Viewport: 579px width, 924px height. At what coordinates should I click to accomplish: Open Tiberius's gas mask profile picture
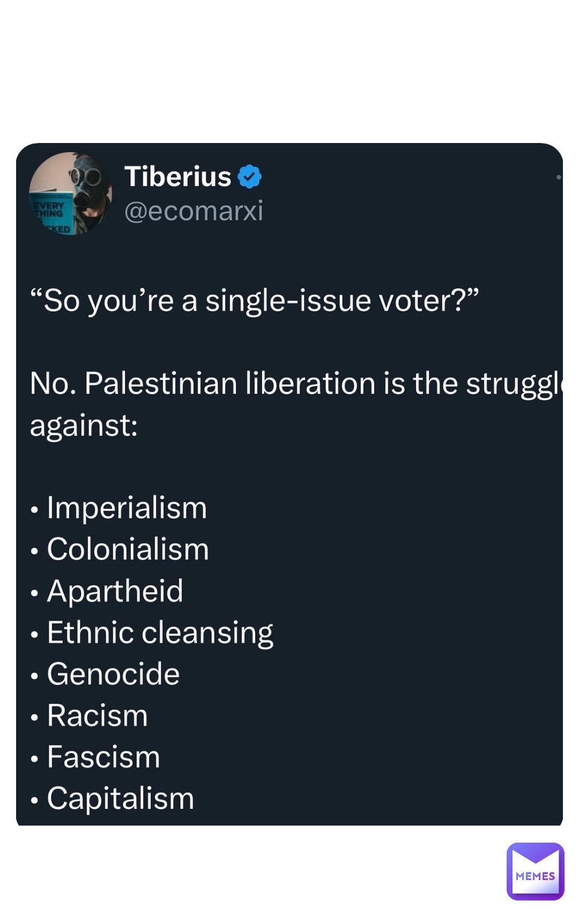click(70, 193)
